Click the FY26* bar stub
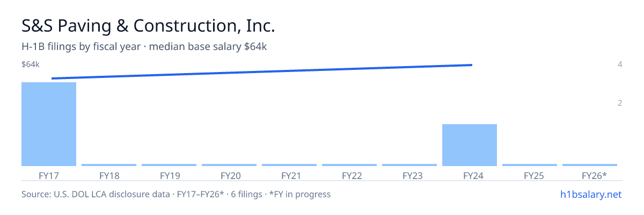The image size is (644, 215). [590, 165]
